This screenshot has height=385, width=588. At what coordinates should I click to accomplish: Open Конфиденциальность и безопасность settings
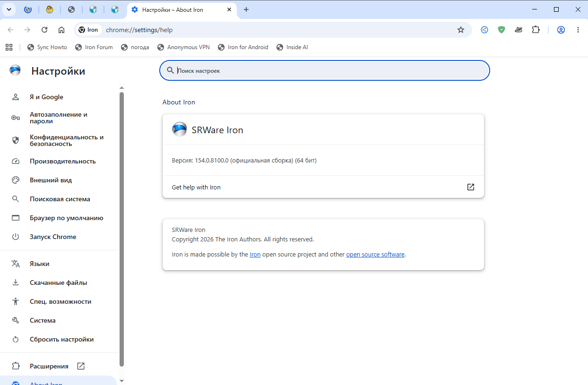point(59,140)
